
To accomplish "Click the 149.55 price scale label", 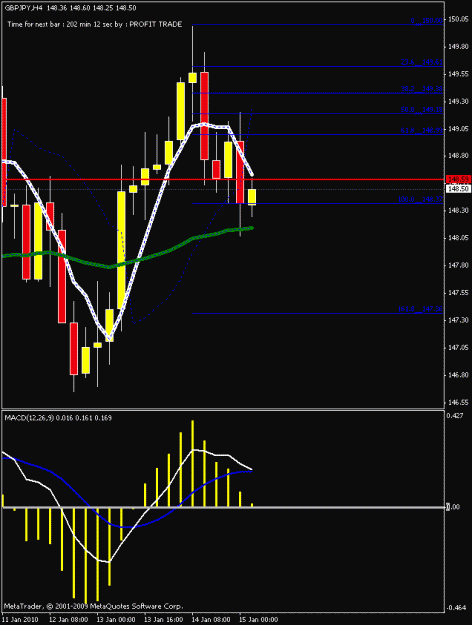I will [x=458, y=74].
